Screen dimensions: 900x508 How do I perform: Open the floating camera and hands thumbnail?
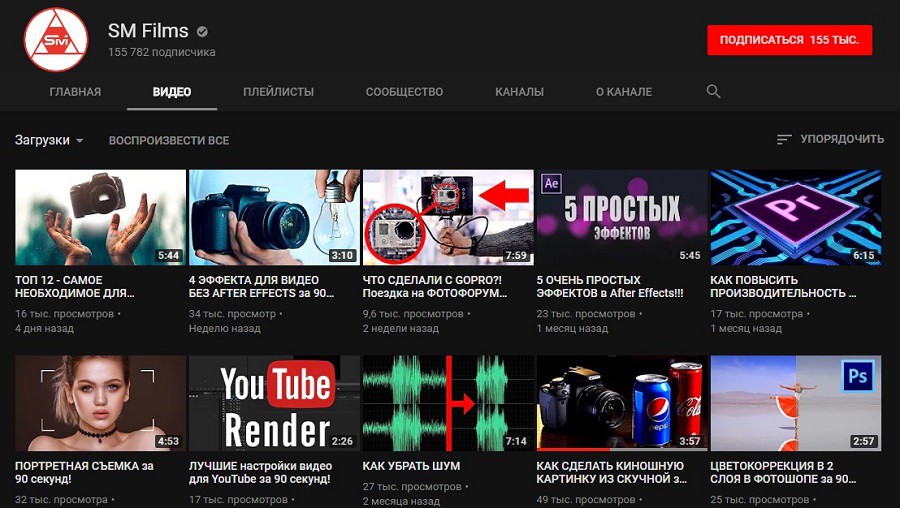[x=100, y=217]
